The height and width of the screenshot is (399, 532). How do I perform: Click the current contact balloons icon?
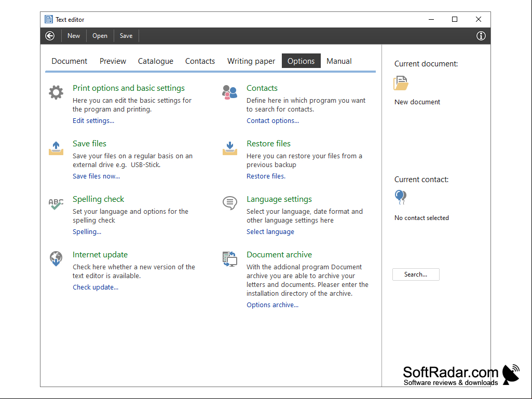point(401,197)
